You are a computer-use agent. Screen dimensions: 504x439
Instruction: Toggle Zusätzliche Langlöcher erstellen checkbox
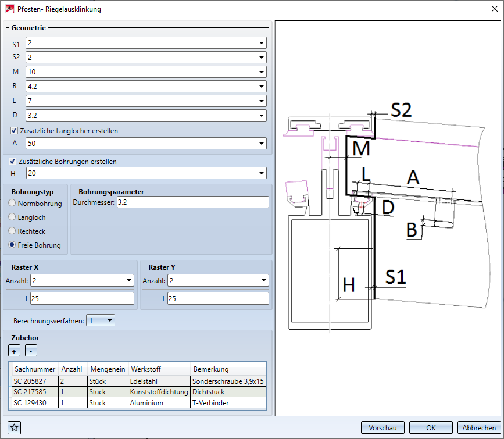pos(15,131)
